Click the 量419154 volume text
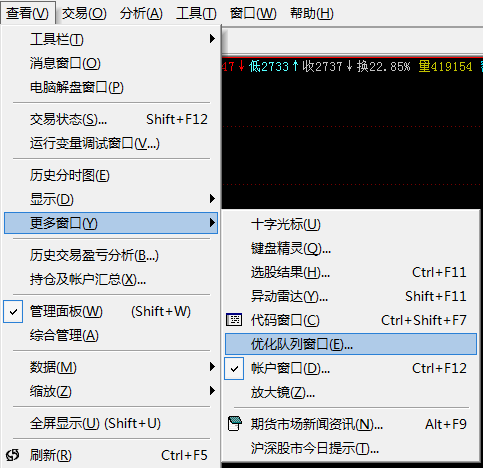The width and height of the screenshot is (483, 468). coord(445,67)
